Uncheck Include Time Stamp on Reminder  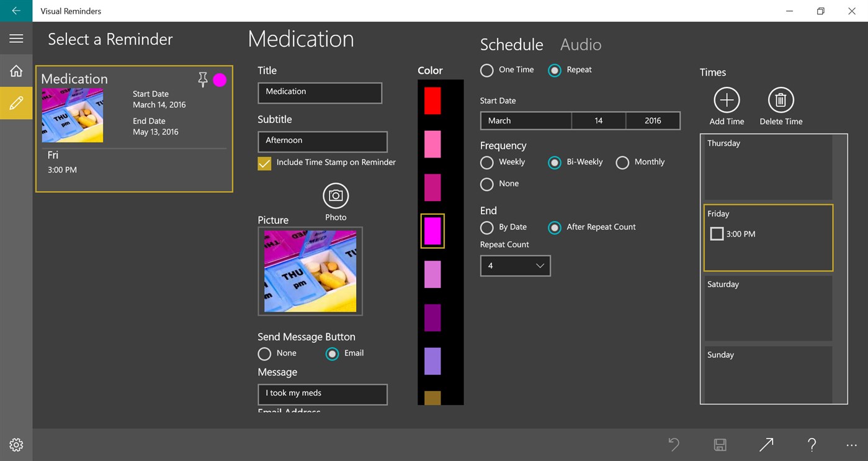[264, 164]
